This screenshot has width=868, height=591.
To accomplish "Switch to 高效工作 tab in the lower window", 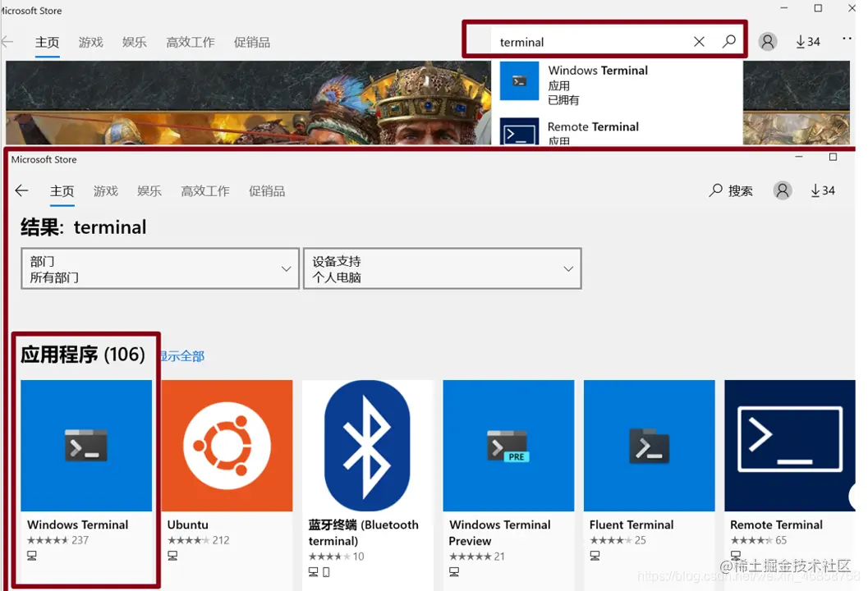I will point(205,191).
